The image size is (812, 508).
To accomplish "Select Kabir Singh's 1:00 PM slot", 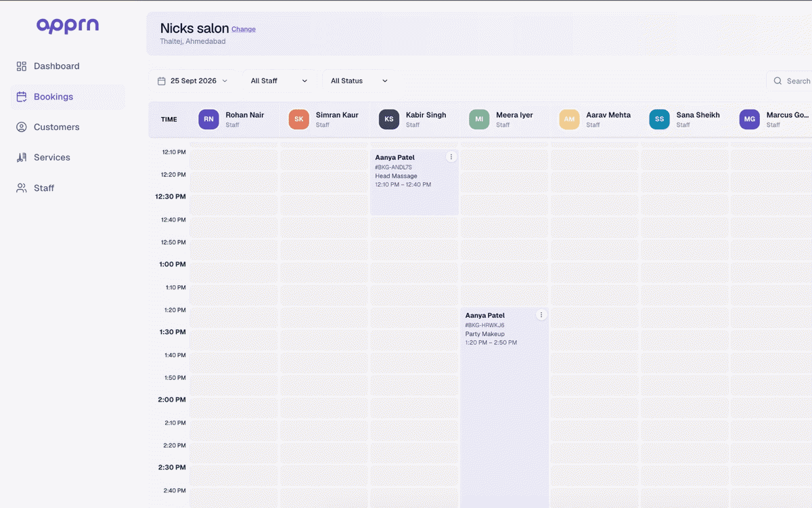I will coord(414,272).
